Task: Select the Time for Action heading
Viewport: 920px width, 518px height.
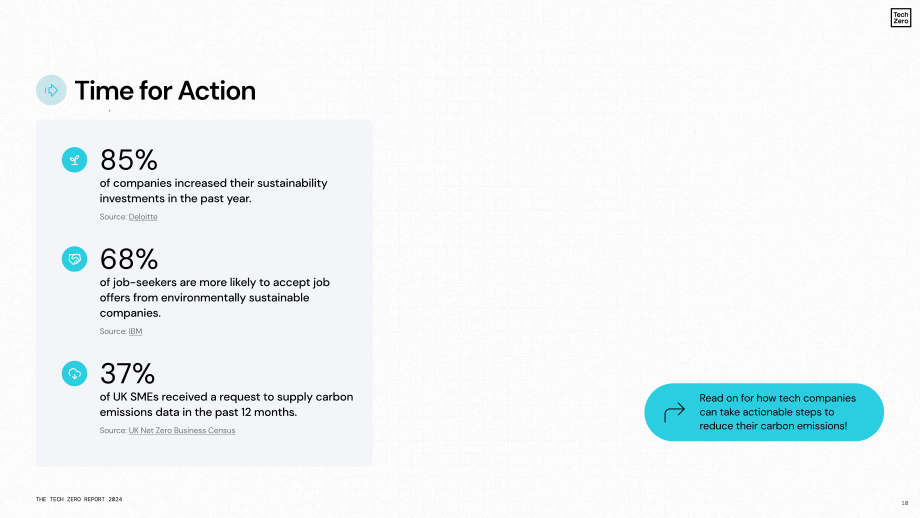Action: (165, 91)
